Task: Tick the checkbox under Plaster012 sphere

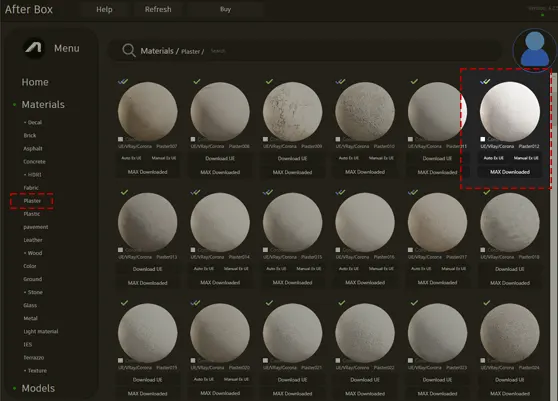Action: [x=483, y=139]
